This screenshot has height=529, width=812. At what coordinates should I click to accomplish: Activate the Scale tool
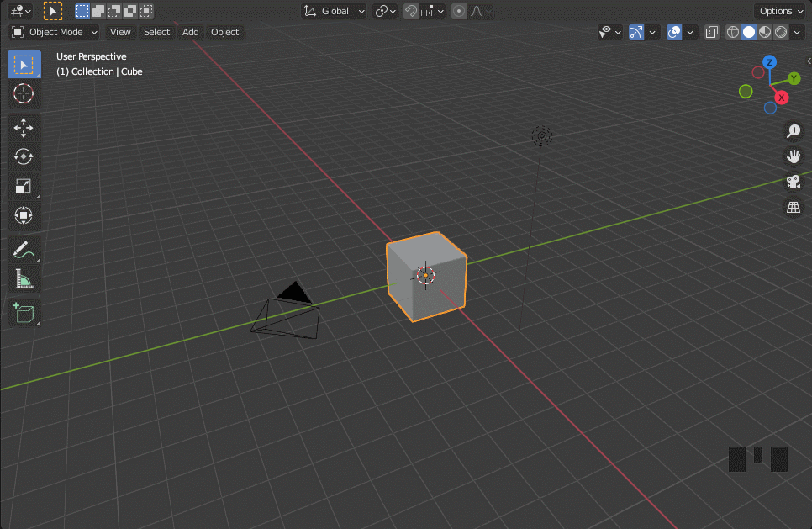tap(24, 186)
